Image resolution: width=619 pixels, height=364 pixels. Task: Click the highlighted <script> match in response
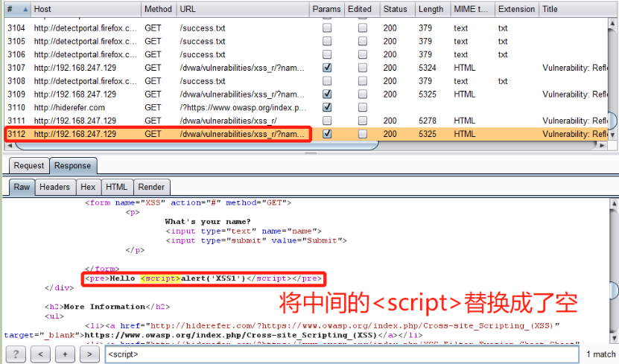pos(160,278)
